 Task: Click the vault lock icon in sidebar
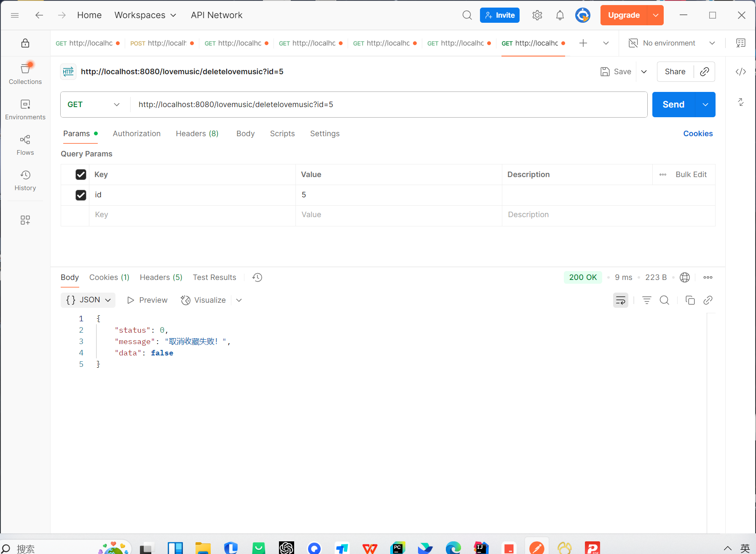(25, 43)
